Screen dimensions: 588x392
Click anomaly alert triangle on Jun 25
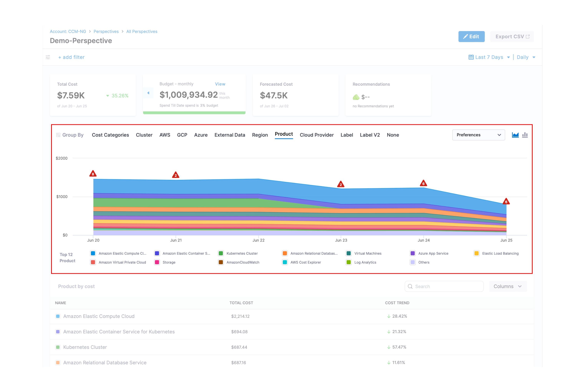(x=506, y=202)
